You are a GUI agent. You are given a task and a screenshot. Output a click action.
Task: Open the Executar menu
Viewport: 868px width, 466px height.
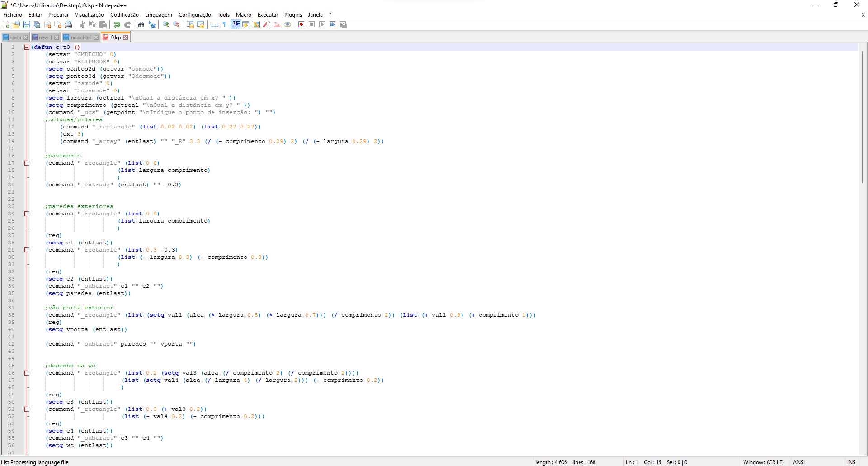(268, 15)
